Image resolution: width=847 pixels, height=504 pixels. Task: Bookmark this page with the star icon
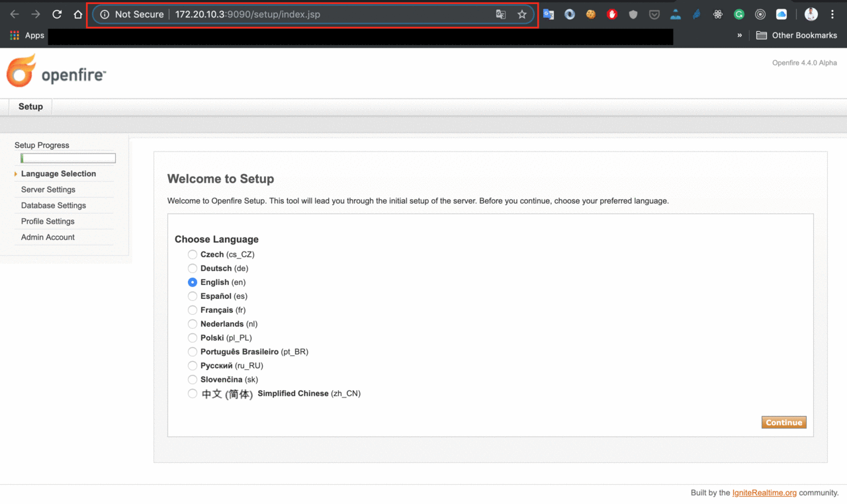point(522,15)
